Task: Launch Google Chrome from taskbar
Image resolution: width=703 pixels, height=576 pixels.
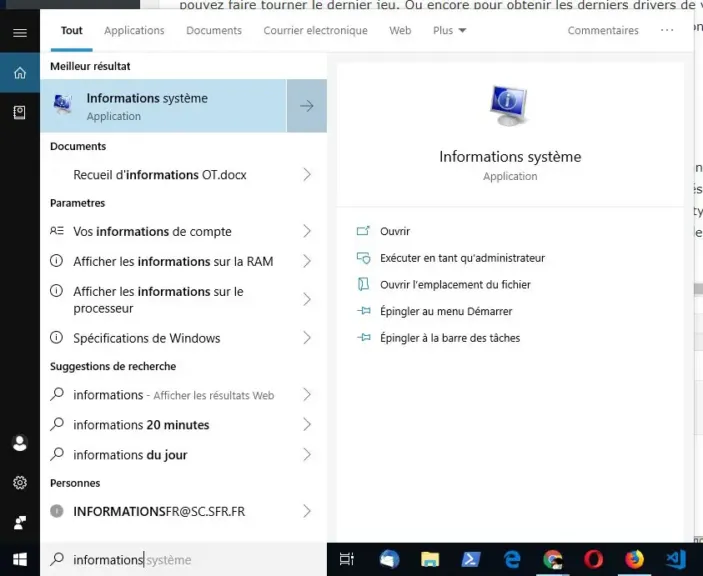Action: coord(552,559)
